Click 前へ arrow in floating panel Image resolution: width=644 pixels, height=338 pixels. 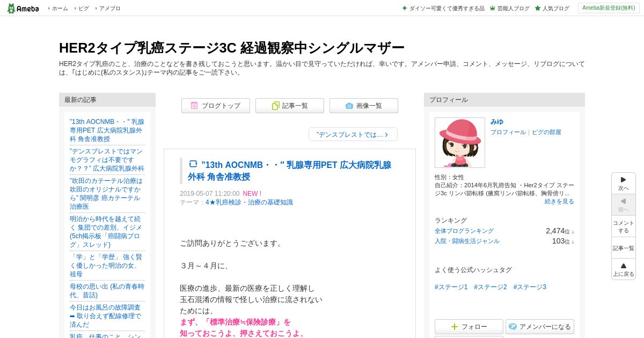[624, 205]
